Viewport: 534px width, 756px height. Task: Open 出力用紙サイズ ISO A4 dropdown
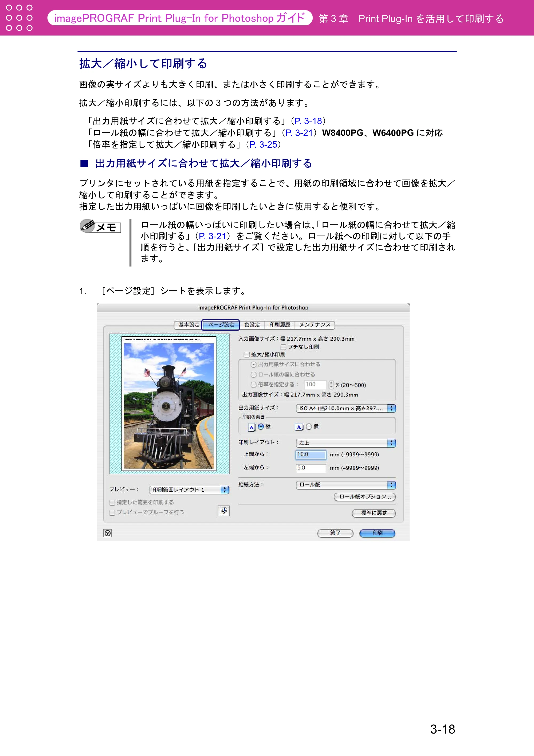click(346, 408)
